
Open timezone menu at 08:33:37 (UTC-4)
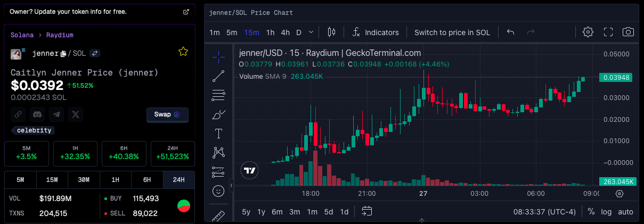click(x=544, y=212)
